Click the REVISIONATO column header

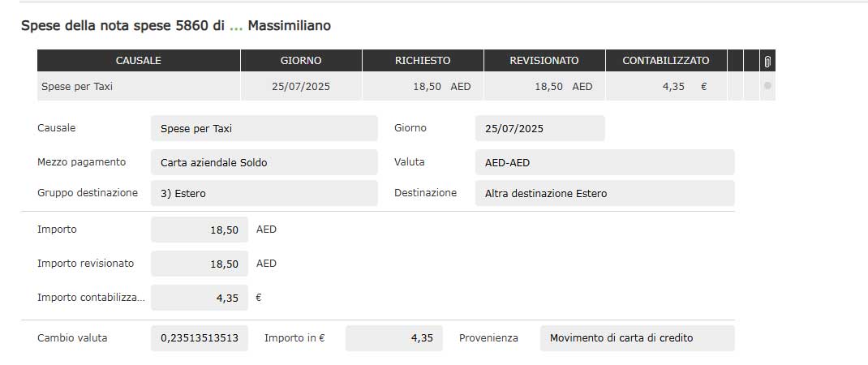pyautogui.click(x=544, y=61)
